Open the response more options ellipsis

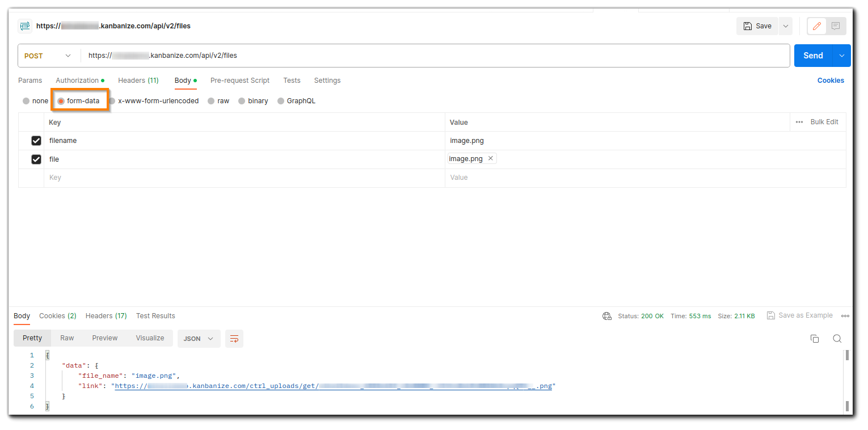pyautogui.click(x=845, y=316)
